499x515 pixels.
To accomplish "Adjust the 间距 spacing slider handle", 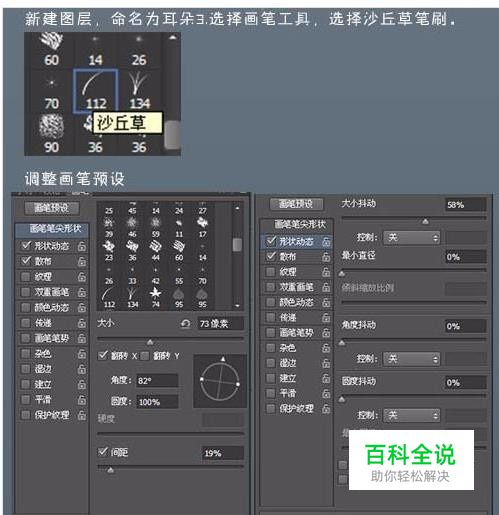I will (111, 470).
